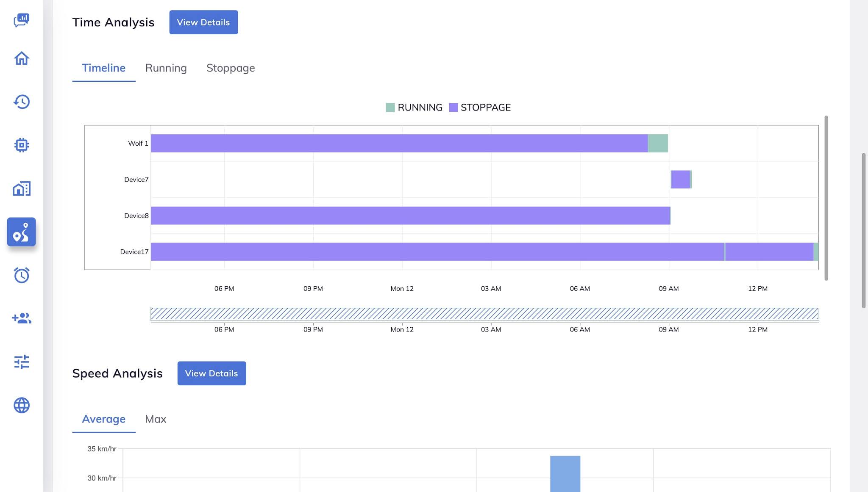Click the timeline chart vertical scrollbar
Screen dimensions: 868x492
[826, 198]
